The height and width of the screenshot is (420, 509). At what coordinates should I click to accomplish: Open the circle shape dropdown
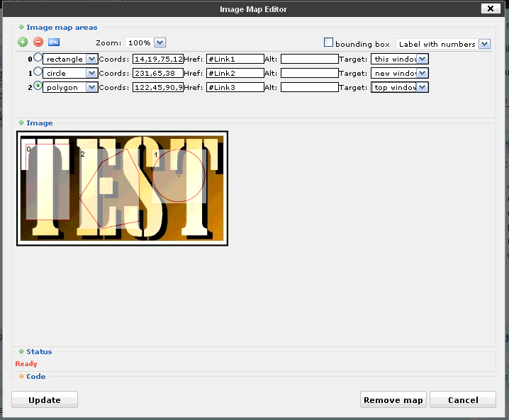[x=70, y=73]
